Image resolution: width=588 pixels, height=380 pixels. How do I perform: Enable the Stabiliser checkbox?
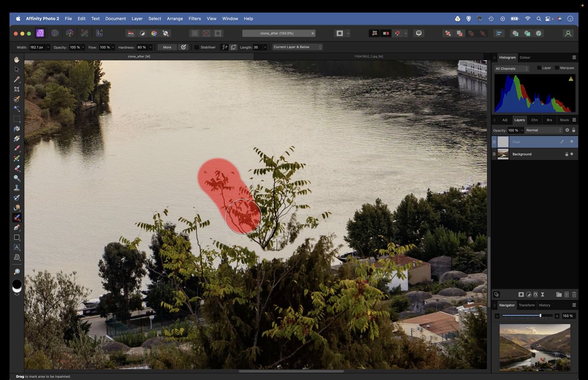(x=198, y=47)
